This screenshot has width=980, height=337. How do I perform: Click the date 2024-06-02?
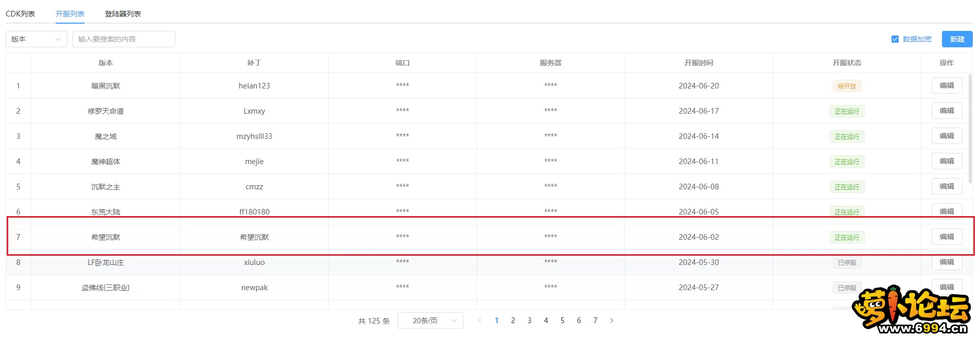tap(699, 237)
